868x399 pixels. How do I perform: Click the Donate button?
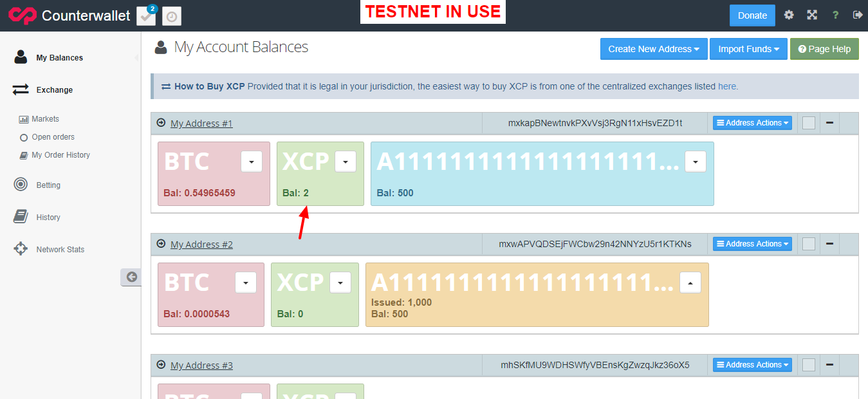[x=752, y=15]
